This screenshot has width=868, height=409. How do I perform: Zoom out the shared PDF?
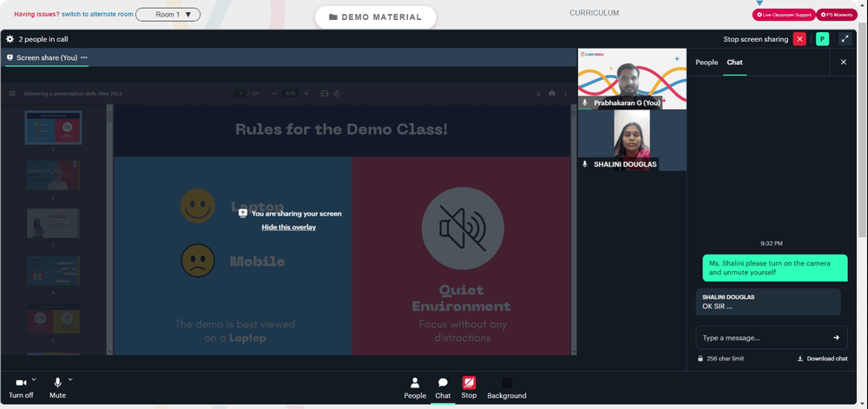274,94
